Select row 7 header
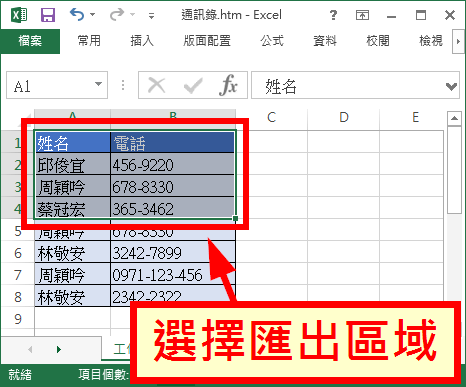 18,275
